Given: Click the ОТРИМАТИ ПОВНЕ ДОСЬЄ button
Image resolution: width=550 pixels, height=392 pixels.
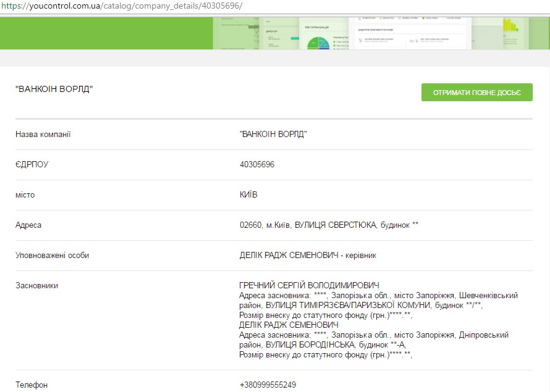Looking at the screenshot, I should 476,93.
